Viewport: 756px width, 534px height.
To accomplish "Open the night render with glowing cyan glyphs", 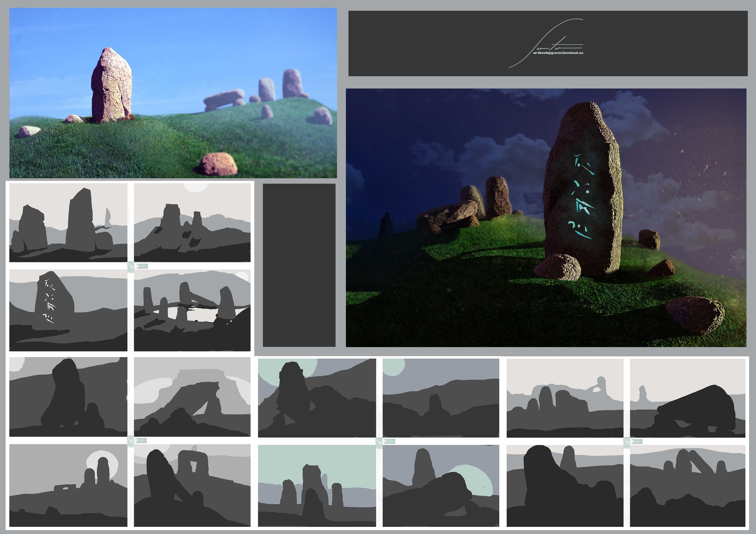I will point(546,217).
